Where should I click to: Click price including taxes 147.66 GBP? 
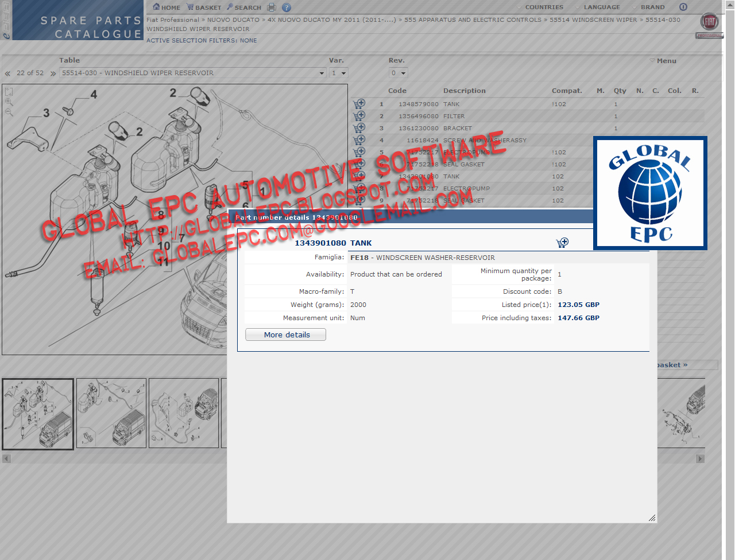(578, 318)
